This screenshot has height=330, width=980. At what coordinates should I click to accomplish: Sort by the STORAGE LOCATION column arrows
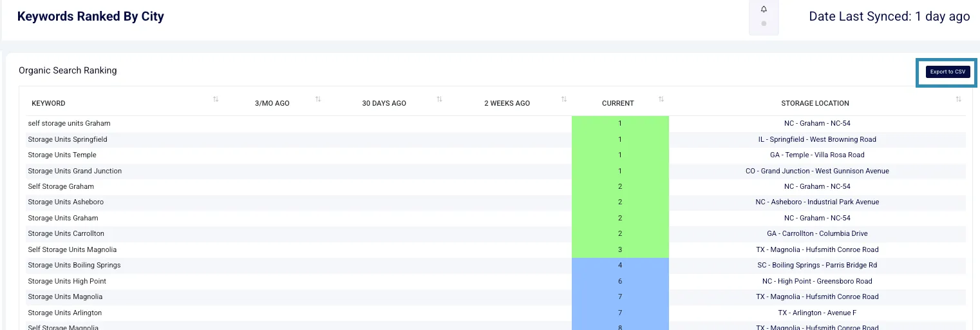pyautogui.click(x=958, y=99)
